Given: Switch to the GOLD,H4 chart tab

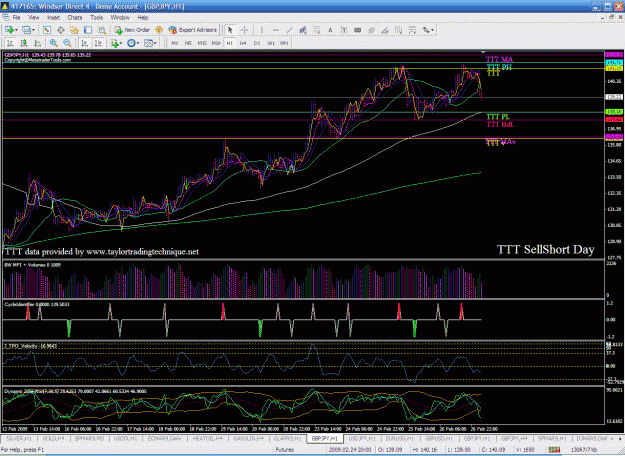Looking at the screenshot, I should pyautogui.click(x=53, y=438).
